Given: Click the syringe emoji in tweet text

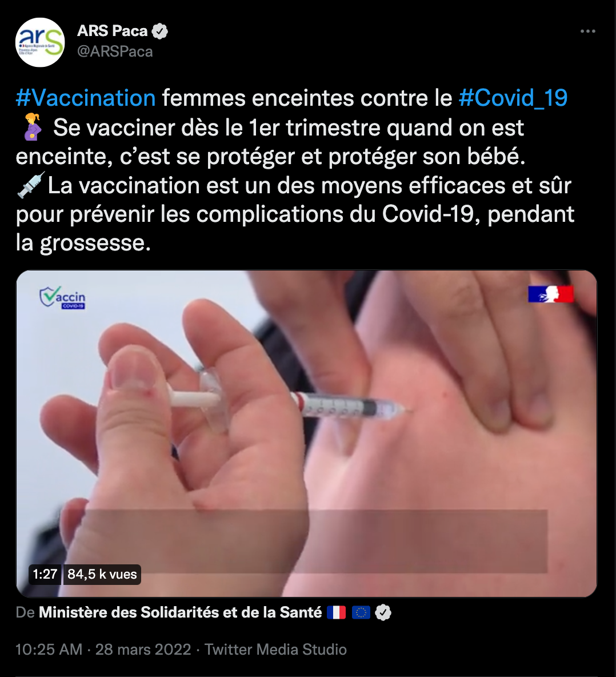Looking at the screenshot, I should pos(31,185).
